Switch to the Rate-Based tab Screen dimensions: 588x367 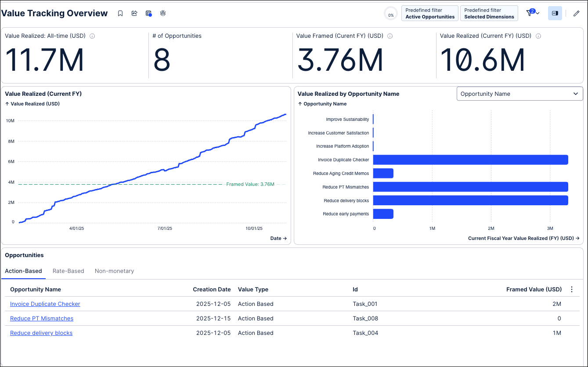tap(68, 271)
